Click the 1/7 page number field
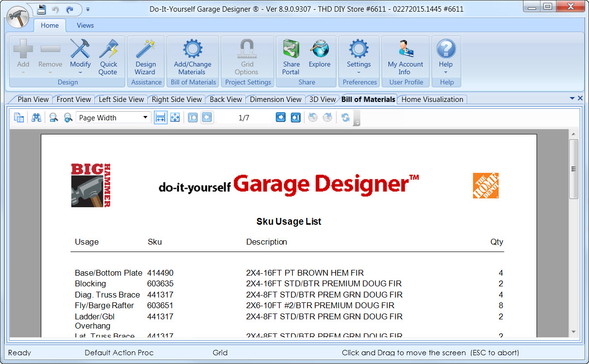Image resolution: width=589 pixels, height=364 pixels. (244, 117)
